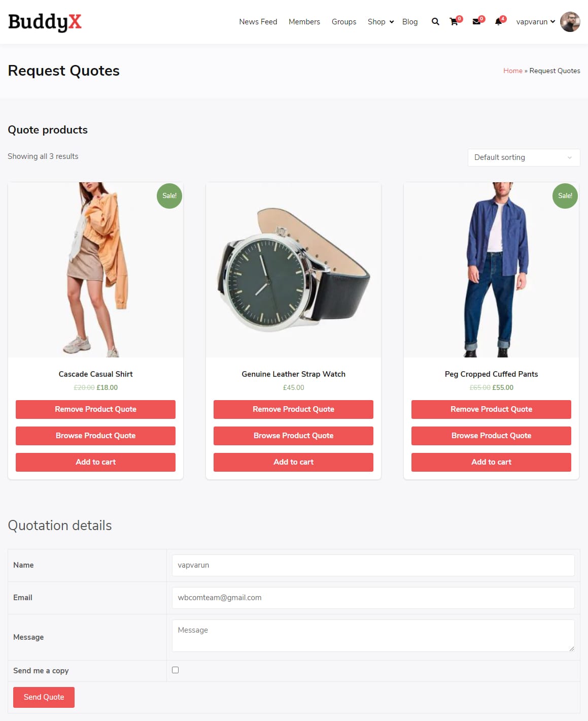Click the vapvarun profile avatar
Screen dimensions: 588x721
570,22
